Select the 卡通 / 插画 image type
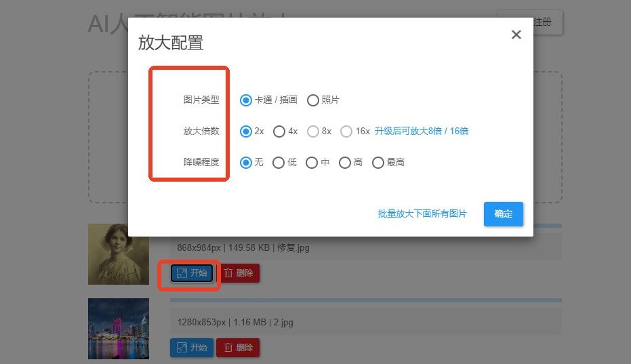The height and width of the screenshot is (364, 631). (x=246, y=100)
